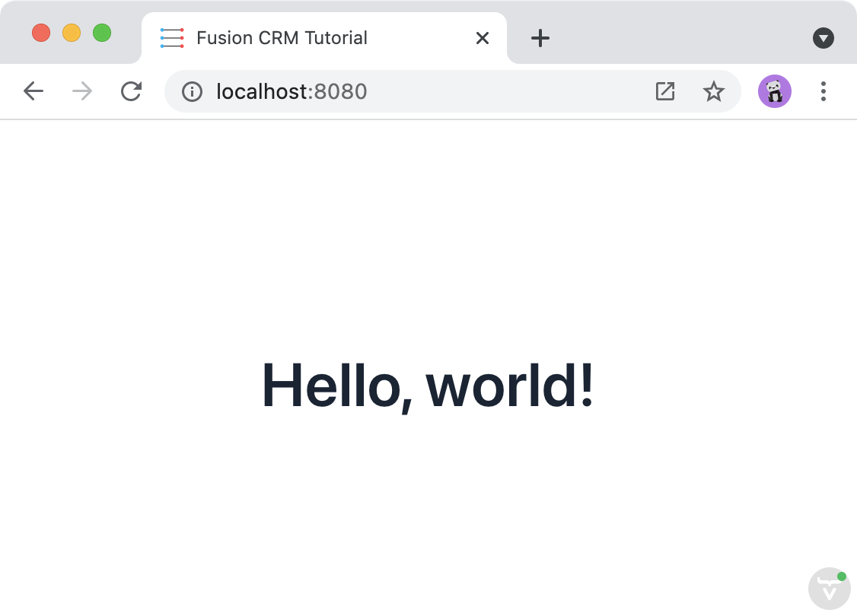Click the back navigation arrow

(33, 90)
